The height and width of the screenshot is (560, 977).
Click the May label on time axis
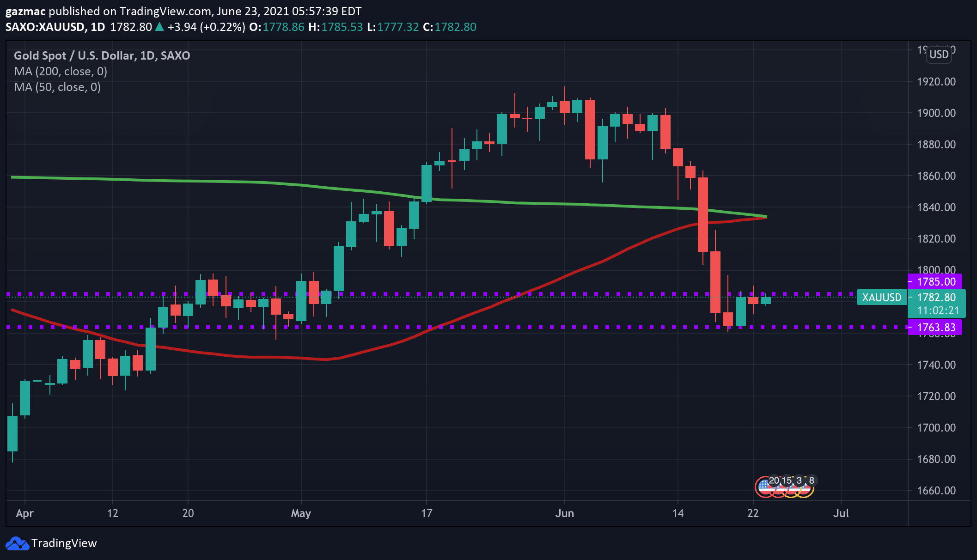301,513
